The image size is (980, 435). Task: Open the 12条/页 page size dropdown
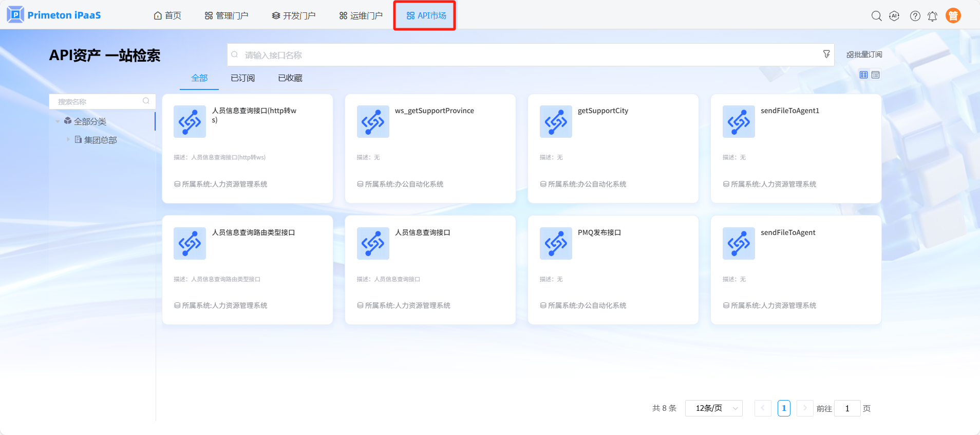tap(713, 408)
